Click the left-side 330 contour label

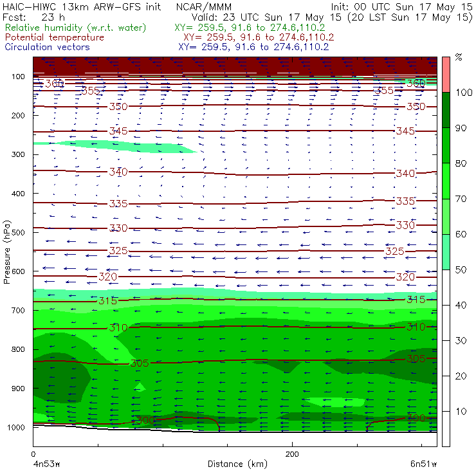(x=118, y=228)
